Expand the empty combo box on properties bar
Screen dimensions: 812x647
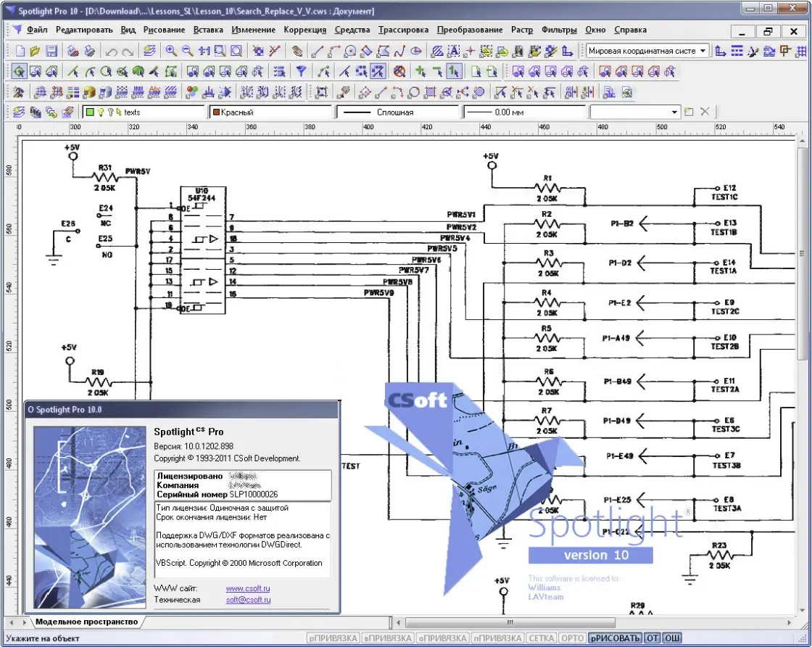674,112
